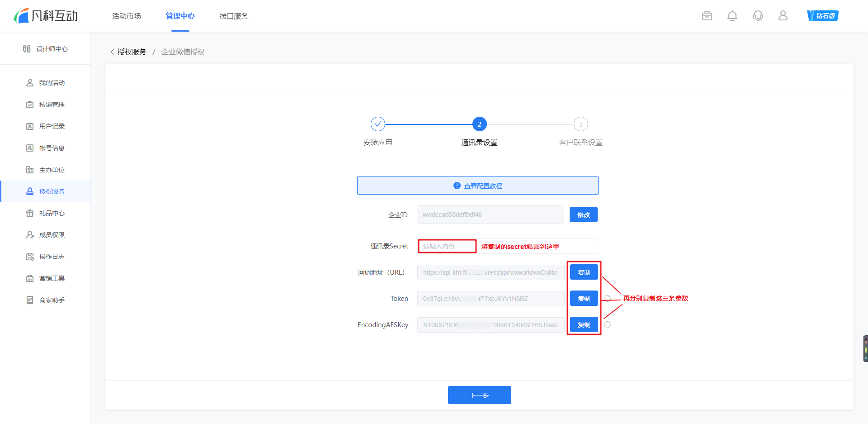Click the 凡科互动 logo
868x424 pixels.
tap(46, 16)
